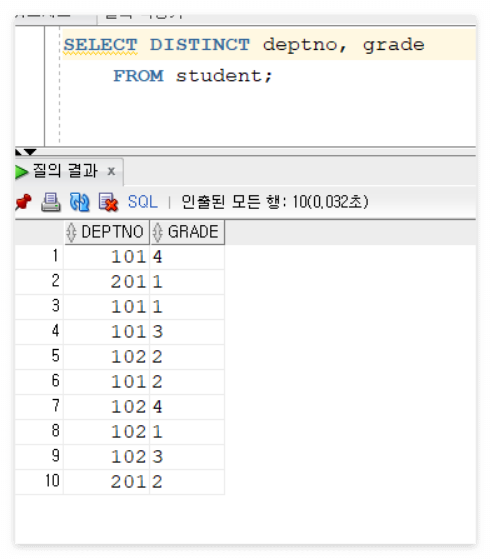Click the FROM keyword in the editor
The width and height of the screenshot is (491, 559).
click(138, 76)
